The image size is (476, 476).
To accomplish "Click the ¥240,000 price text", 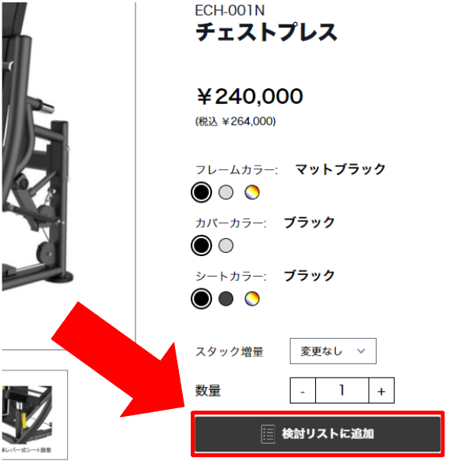I will (x=250, y=96).
